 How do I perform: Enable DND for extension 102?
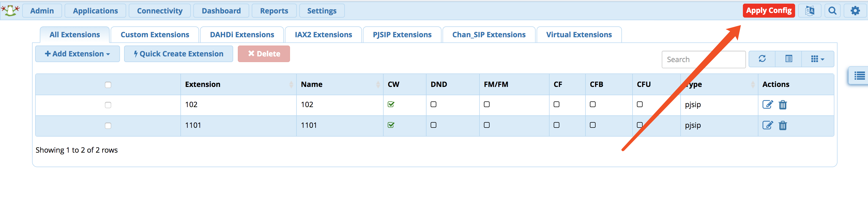pyautogui.click(x=433, y=104)
